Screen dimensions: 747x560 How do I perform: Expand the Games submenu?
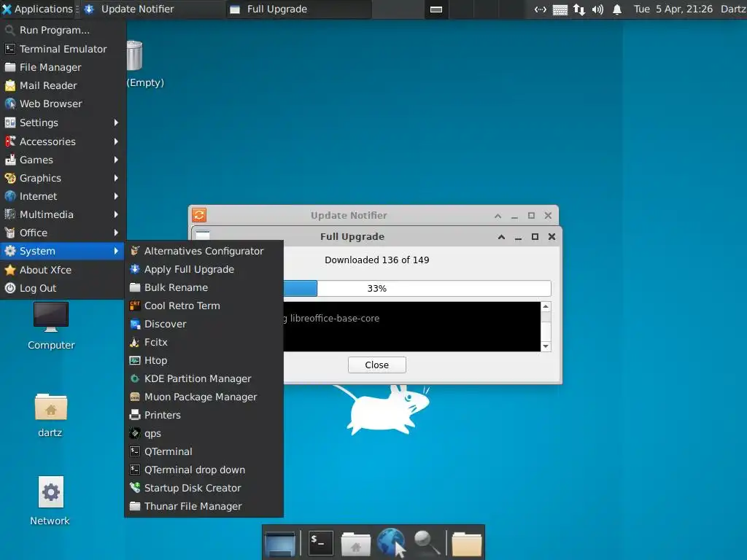click(62, 160)
